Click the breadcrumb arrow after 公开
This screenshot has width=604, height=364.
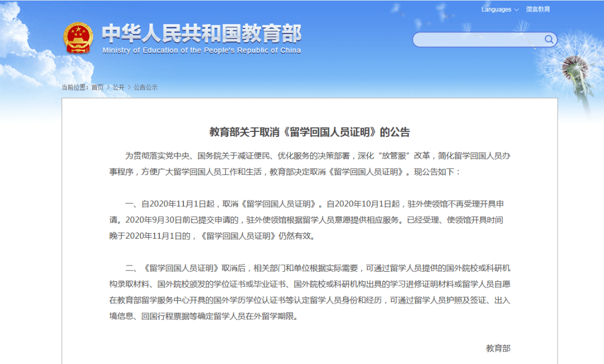pos(129,87)
